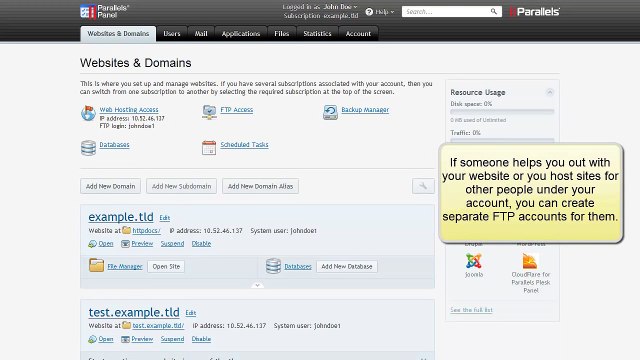Click the test.example.tld domain heading link

tap(134, 312)
